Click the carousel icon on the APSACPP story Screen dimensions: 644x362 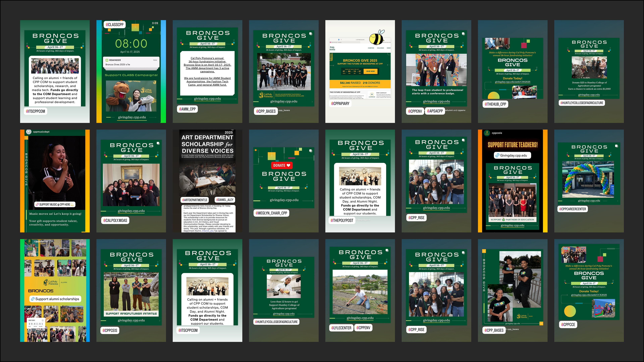463,34
